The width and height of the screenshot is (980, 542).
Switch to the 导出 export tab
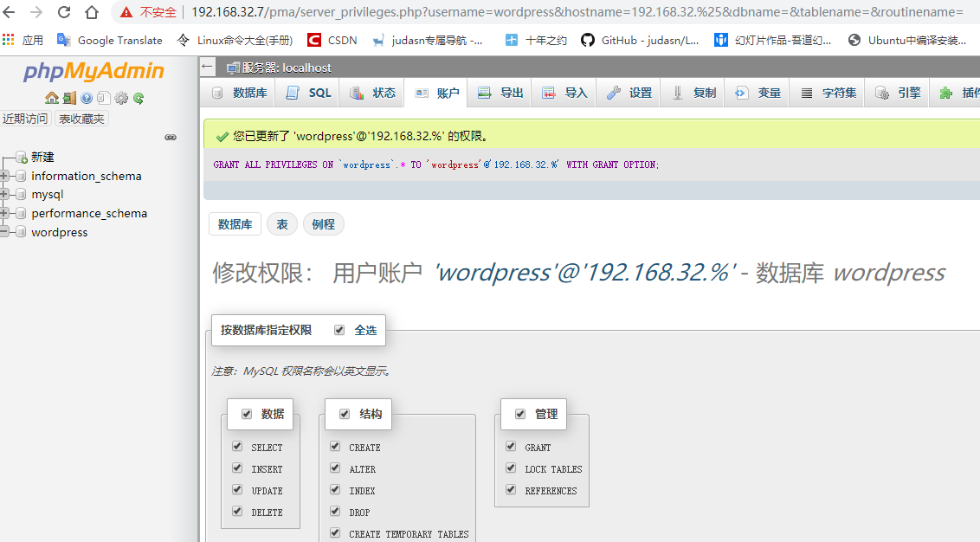[500, 94]
